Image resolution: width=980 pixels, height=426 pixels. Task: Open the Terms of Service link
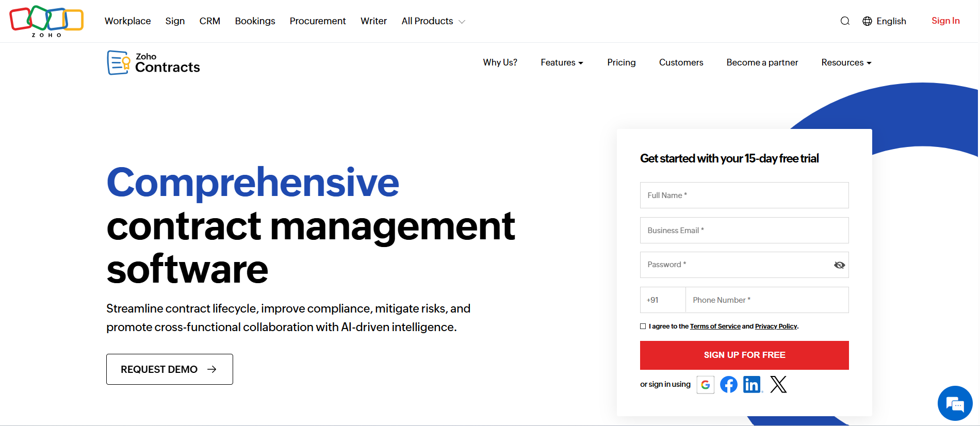(x=715, y=326)
